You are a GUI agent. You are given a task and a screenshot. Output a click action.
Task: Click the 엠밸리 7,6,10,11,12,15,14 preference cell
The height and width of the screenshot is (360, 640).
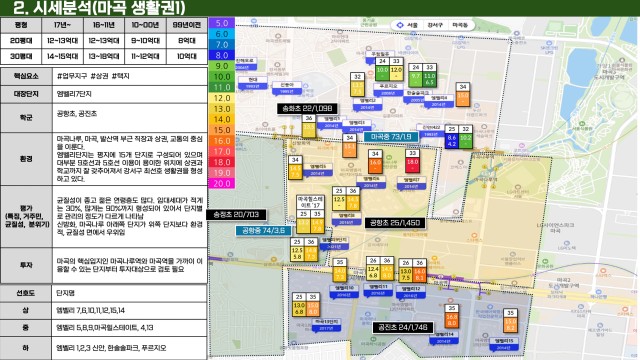[x=130, y=311]
